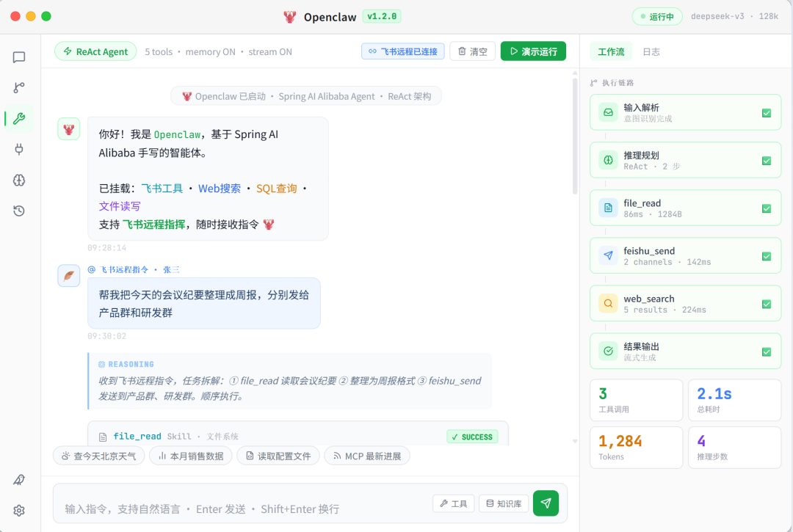The height and width of the screenshot is (532, 793).
Task: Click the "5 tools" text in header
Action: [159, 51]
